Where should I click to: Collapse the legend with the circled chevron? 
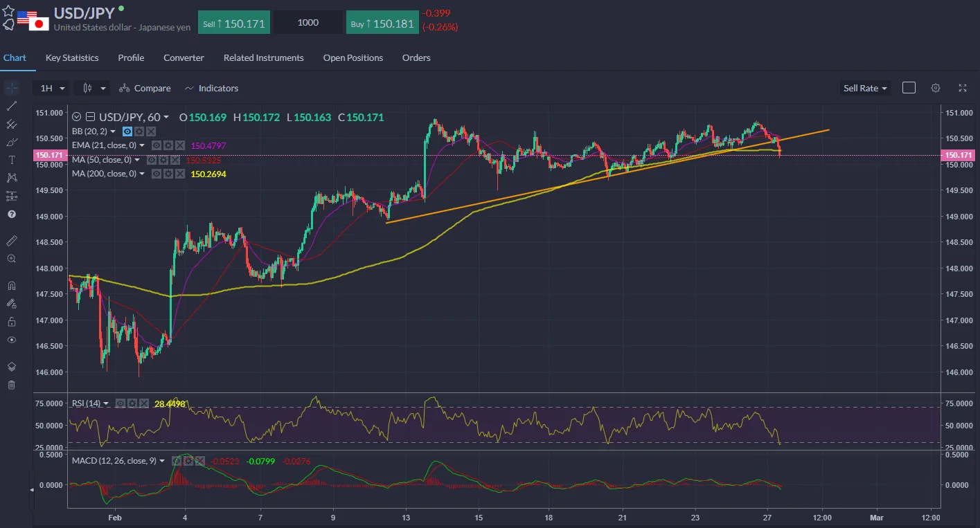coord(76,117)
